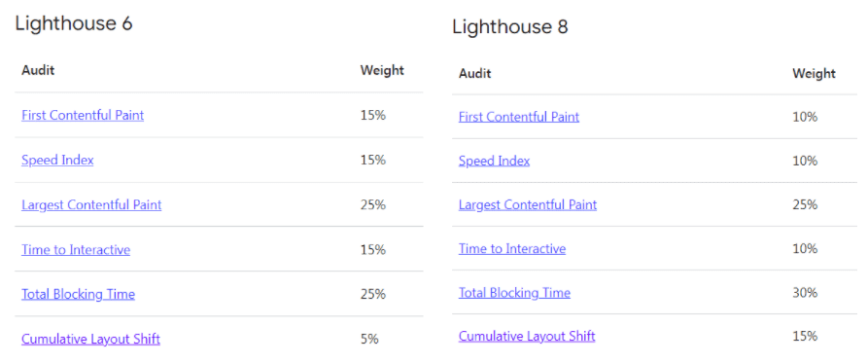Viewport: 868px width, 363px height.
Task: Click Largest Contentful Paint under Lighthouse 6
Action: click(x=91, y=205)
